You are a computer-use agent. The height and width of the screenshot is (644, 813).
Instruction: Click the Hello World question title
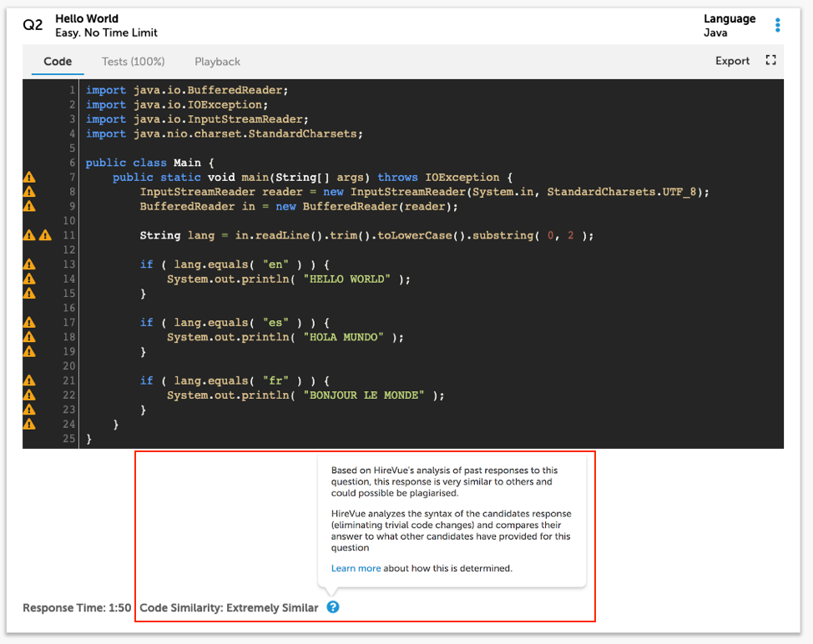point(87,18)
